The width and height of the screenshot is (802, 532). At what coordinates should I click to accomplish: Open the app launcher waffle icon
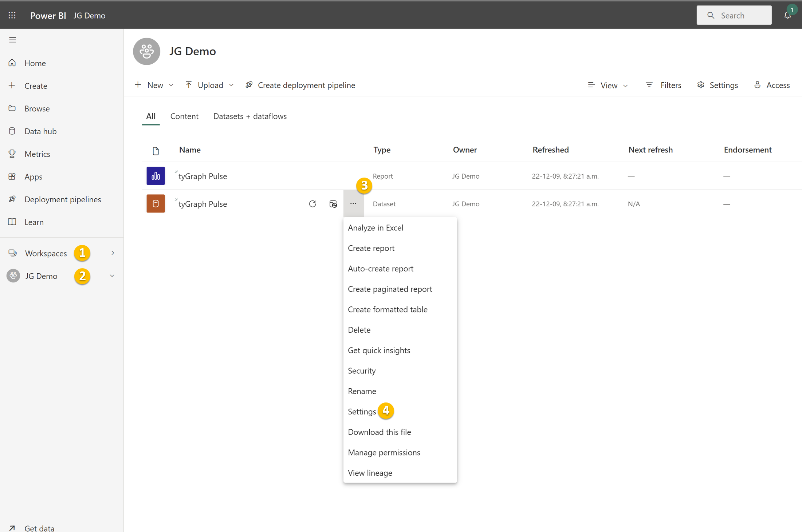click(x=12, y=15)
